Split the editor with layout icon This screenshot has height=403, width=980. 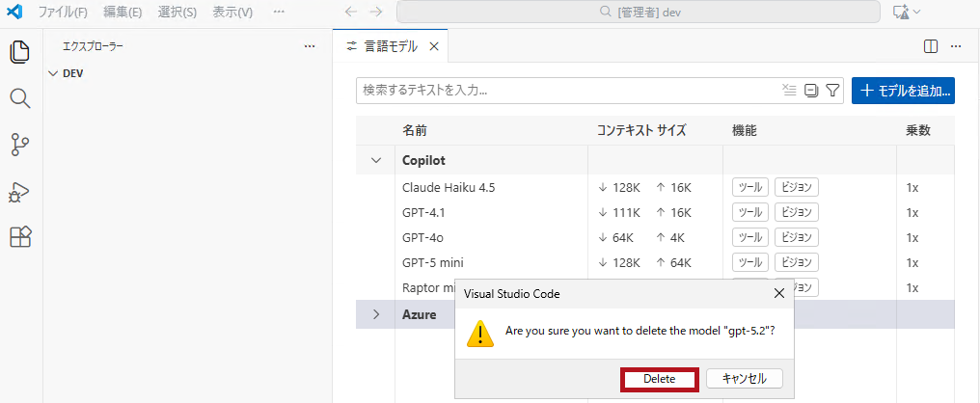(x=931, y=46)
